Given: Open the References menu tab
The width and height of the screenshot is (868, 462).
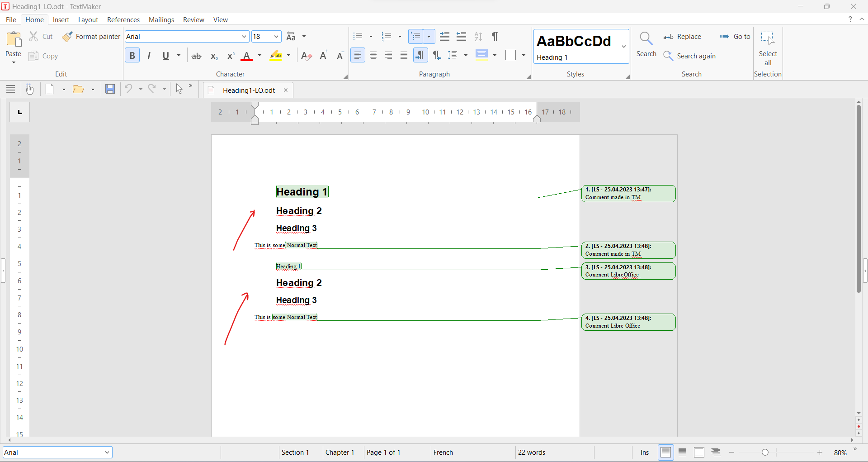Looking at the screenshot, I should coord(123,20).
